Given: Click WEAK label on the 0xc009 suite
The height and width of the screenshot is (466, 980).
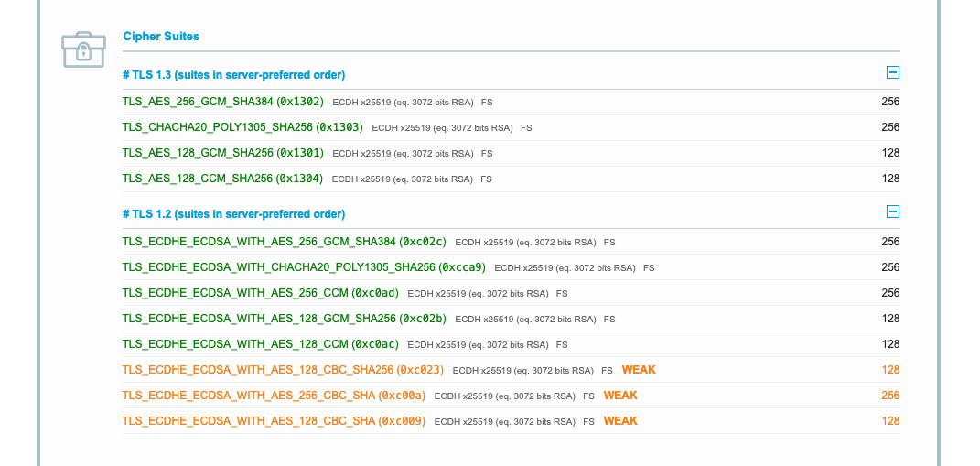Looking at the screenshot, I should (620, 421).
